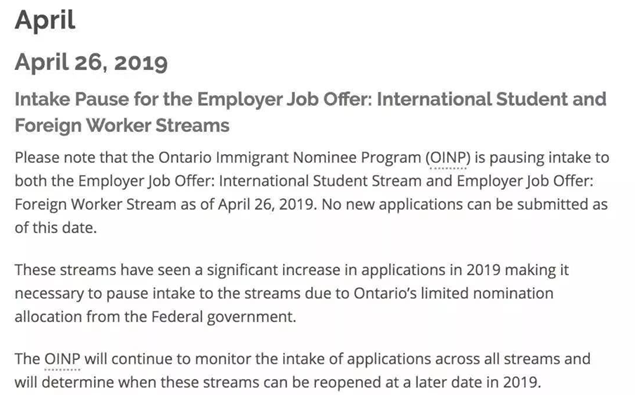Click the "April" month heading

pos(45,20)
